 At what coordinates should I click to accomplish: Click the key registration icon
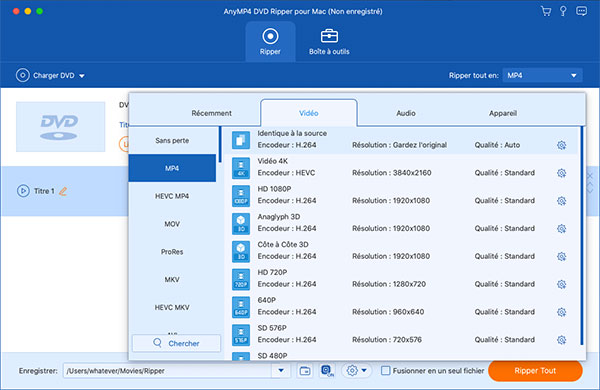click(x=563, y=11)
